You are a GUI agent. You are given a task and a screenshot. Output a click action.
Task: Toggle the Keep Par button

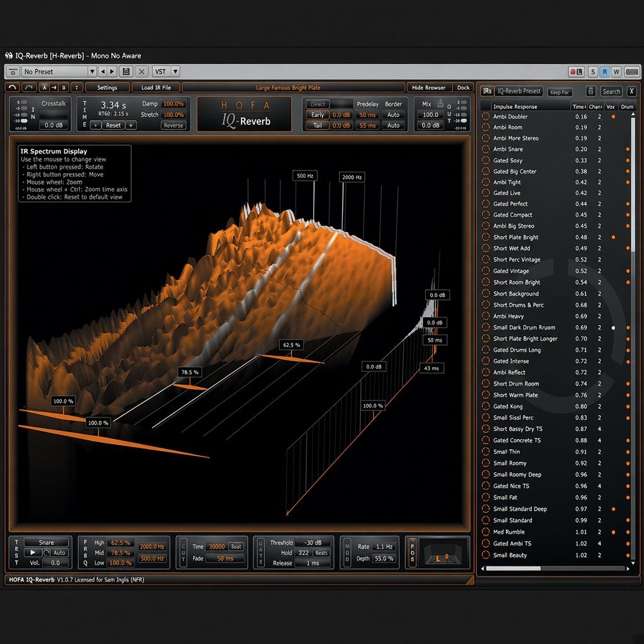click(x=559, y=92)
